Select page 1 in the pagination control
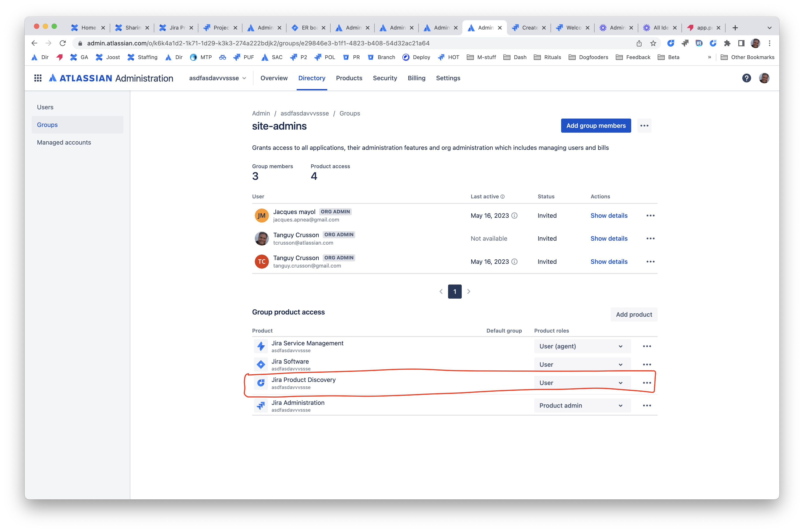 click(455, 291)
